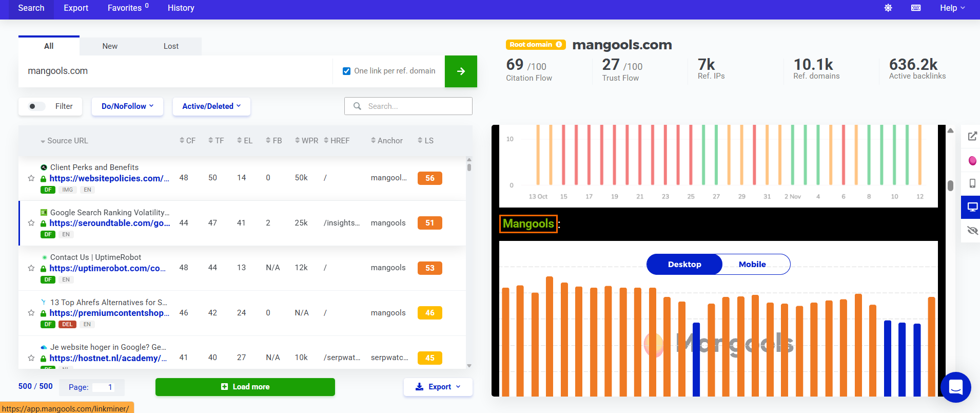Screen dimensions: 980x413
Task: Star the seroundtable.com backlink
Action: coord(31,223)
